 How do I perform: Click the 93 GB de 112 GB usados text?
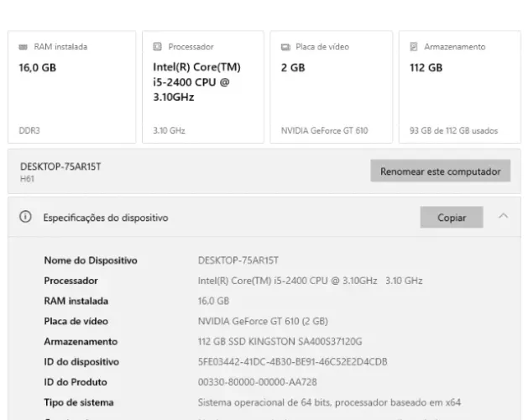(453, 130)
